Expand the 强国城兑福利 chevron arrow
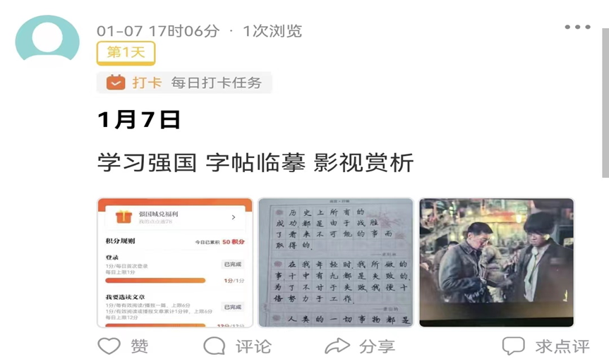Image resolution: width=609 pixels, height=364 pixels. click(234, 217)
